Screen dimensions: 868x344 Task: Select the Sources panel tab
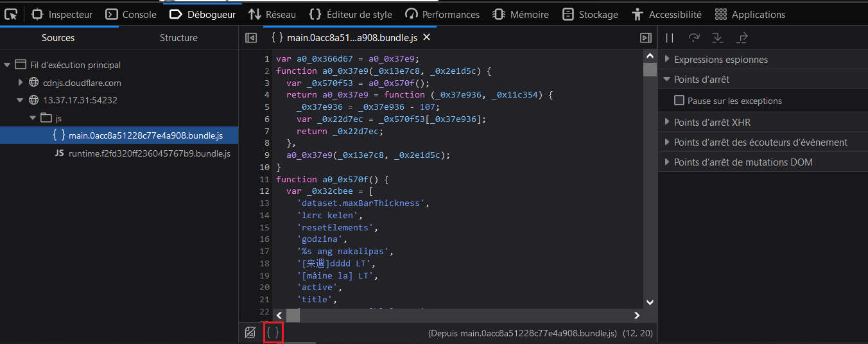pyautogui.click(x=58, y=38)
